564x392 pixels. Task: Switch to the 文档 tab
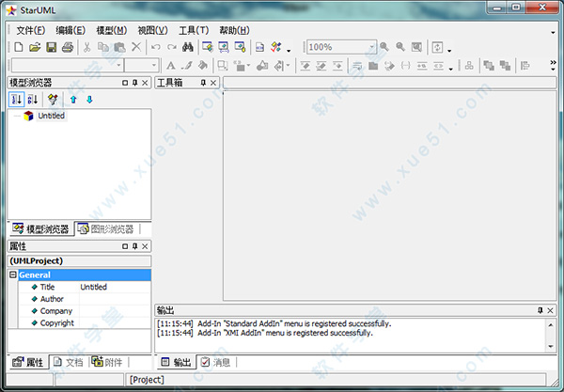tap(69, 362)
